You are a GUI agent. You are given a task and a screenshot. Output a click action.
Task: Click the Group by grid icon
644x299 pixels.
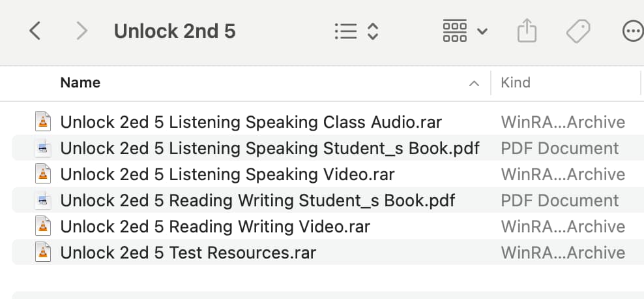click(455, 31)
